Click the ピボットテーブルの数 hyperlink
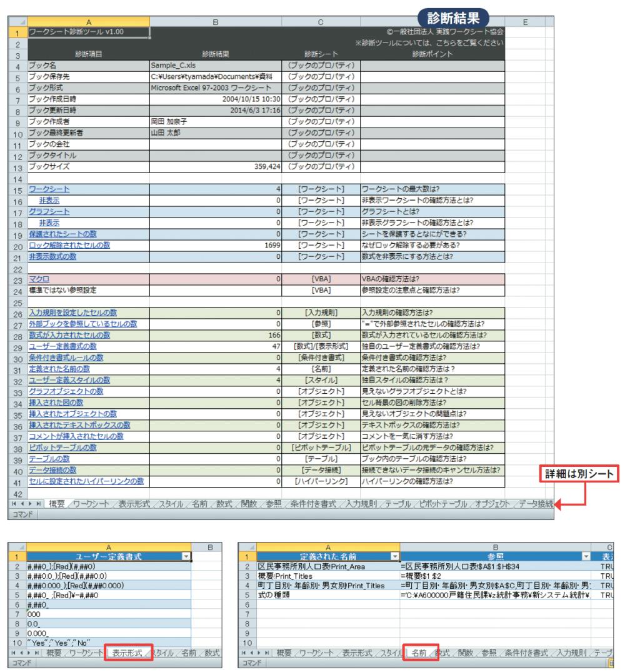This screenshot has height=672, width=625. [65, 448]
